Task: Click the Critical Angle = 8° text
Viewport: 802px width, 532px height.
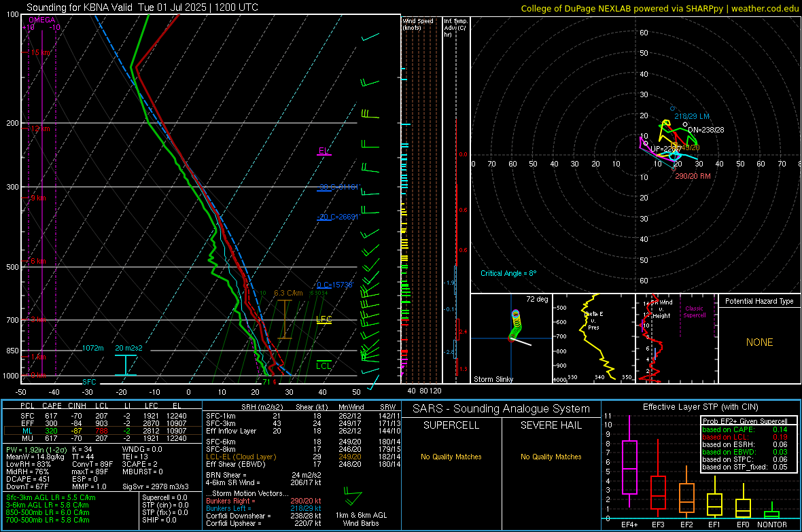Action: click(508, 273)
